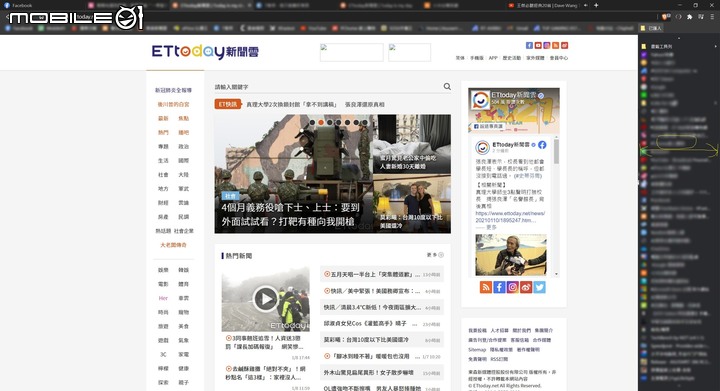Open the 政治 category in the sidebar

184,146
